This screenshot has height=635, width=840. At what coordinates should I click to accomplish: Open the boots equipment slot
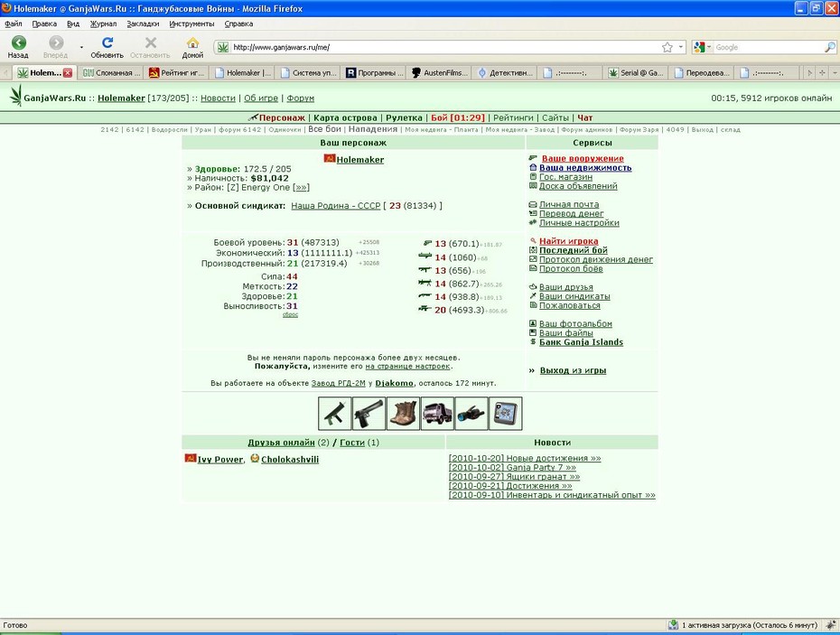point(403,413)
